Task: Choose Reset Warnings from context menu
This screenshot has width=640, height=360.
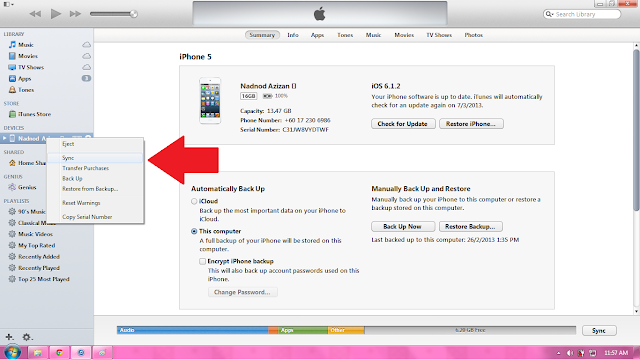Action: pos(95,203)
